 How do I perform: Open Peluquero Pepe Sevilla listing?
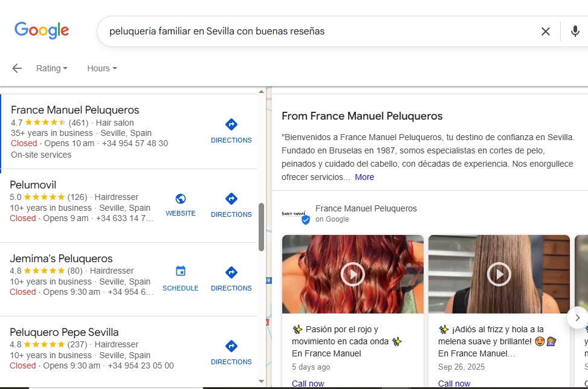coord(64,332)
